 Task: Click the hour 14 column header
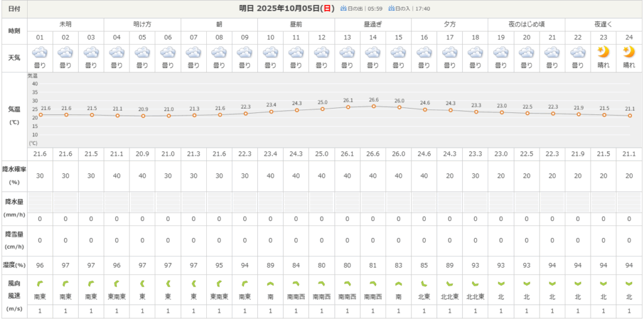[373, 38]
